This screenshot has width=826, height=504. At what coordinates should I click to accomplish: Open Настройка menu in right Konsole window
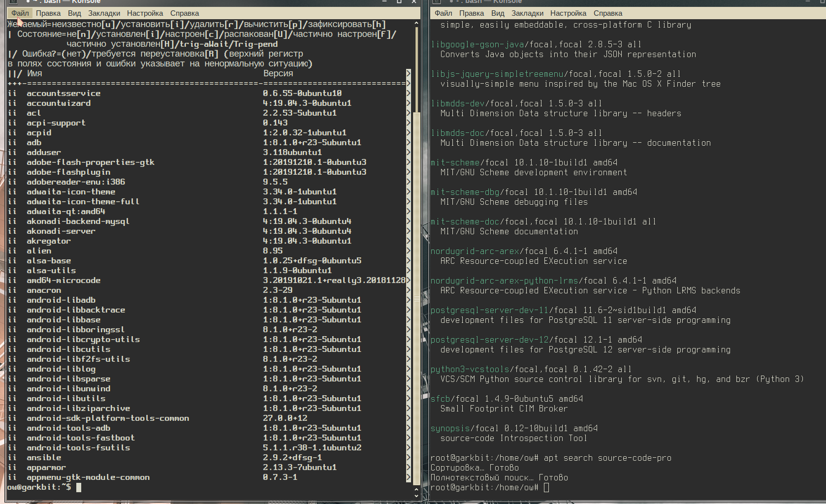point(568,13)
